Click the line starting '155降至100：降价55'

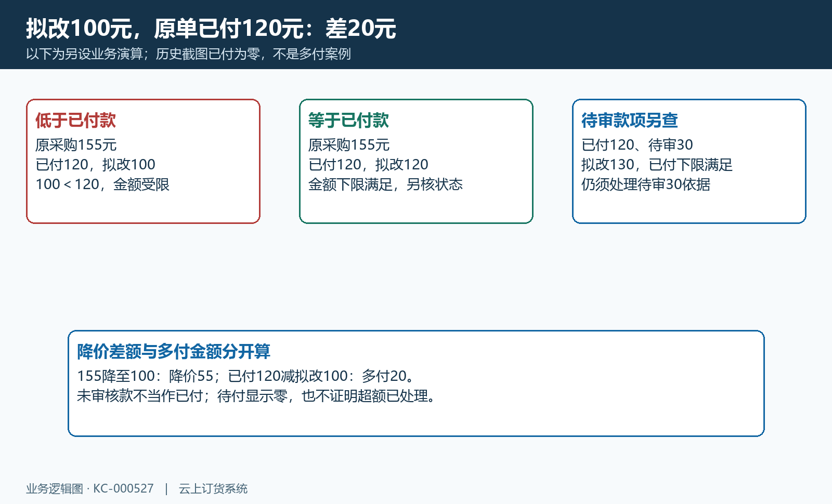[x=246, y=376]
